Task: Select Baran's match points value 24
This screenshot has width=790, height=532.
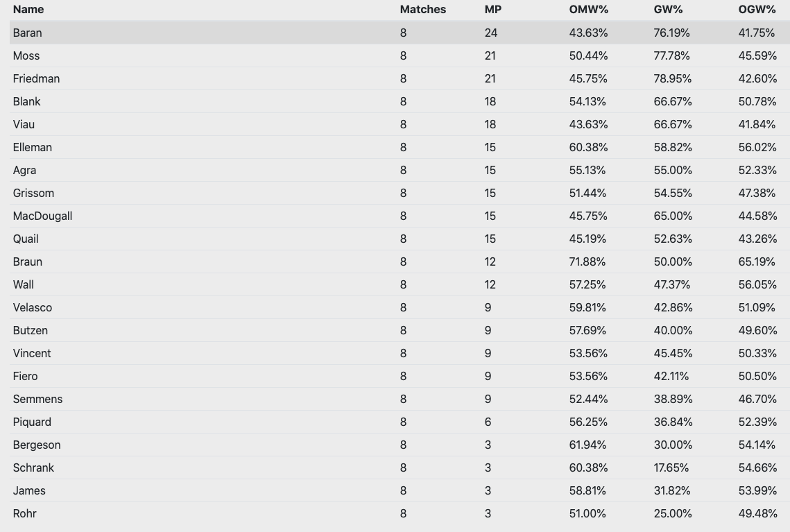Action: click(x=491, y=33)
